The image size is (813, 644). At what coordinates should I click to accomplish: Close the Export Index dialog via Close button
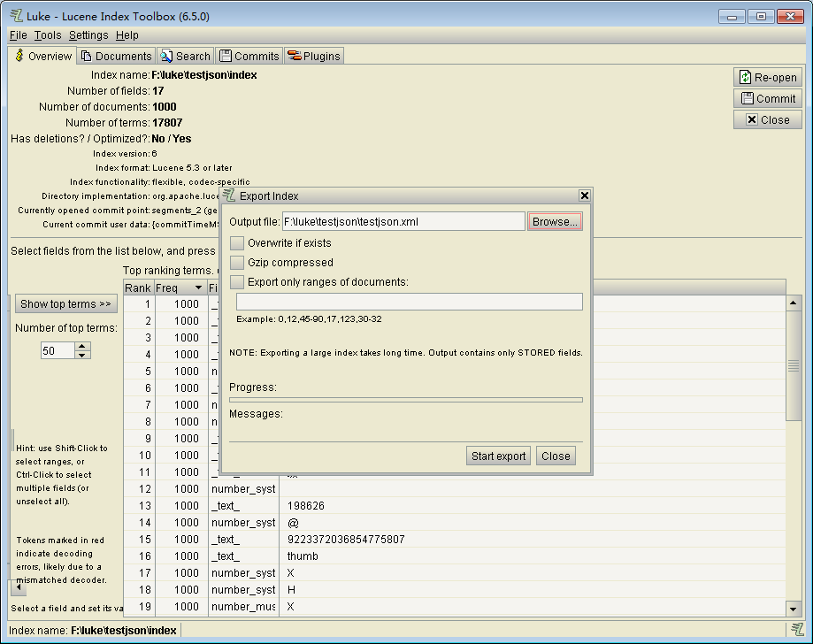click(556, 456)
